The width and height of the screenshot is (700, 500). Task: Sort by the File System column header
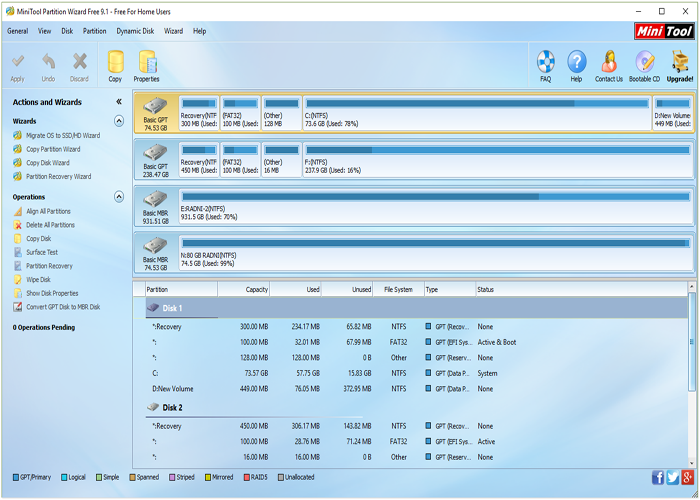point(398,289)
